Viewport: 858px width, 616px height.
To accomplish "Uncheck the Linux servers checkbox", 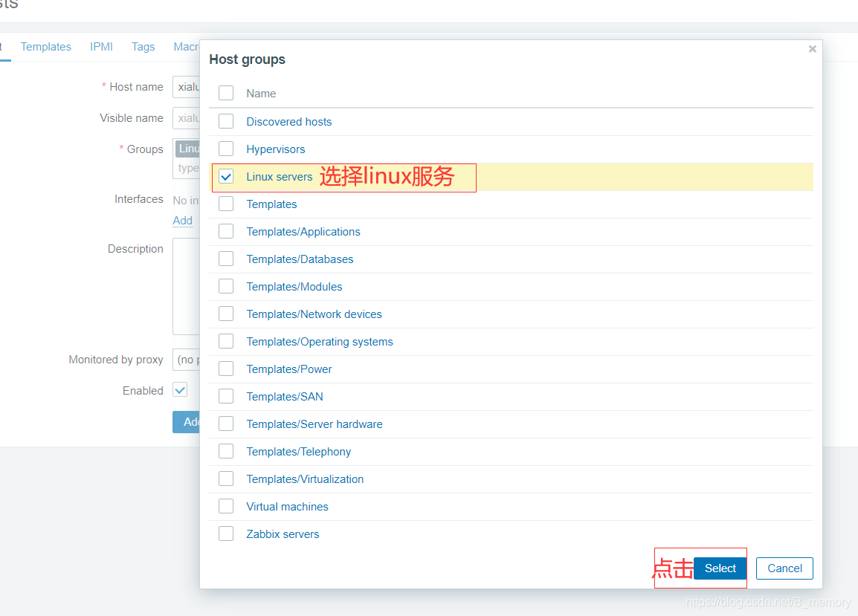I will 226,176.
